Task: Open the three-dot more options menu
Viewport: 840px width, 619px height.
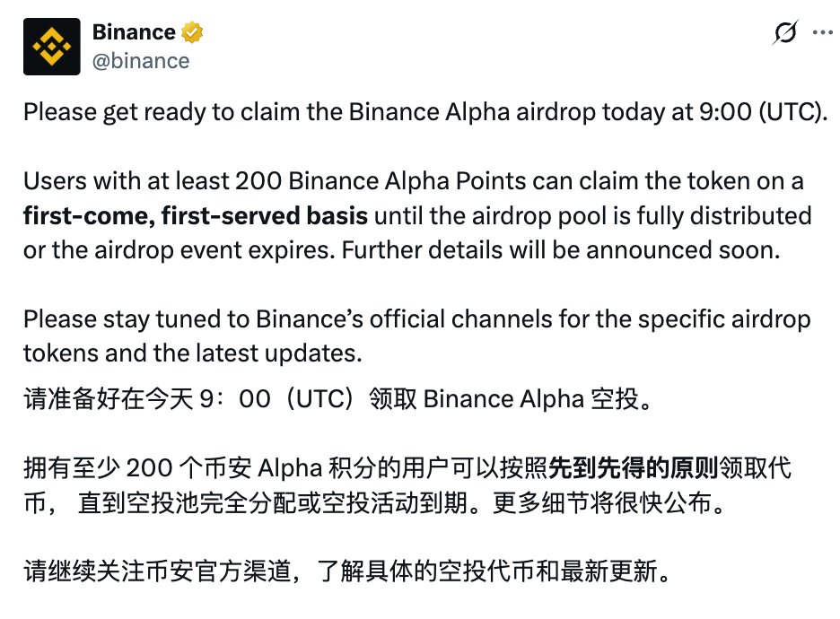Action: 822,32
